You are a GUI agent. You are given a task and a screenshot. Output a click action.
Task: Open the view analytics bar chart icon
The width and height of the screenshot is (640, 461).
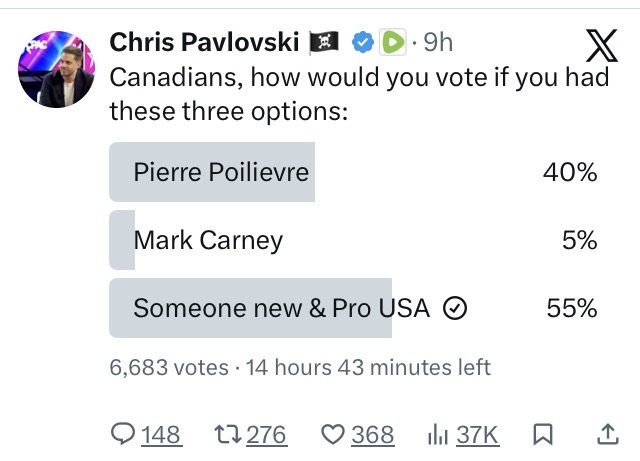(x=438, y=434)
